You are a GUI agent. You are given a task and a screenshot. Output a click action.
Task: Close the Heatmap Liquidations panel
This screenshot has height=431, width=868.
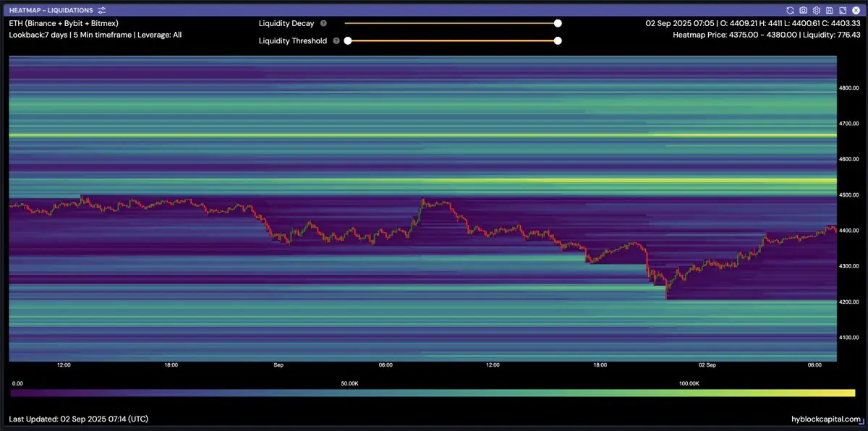click(856, 10)
